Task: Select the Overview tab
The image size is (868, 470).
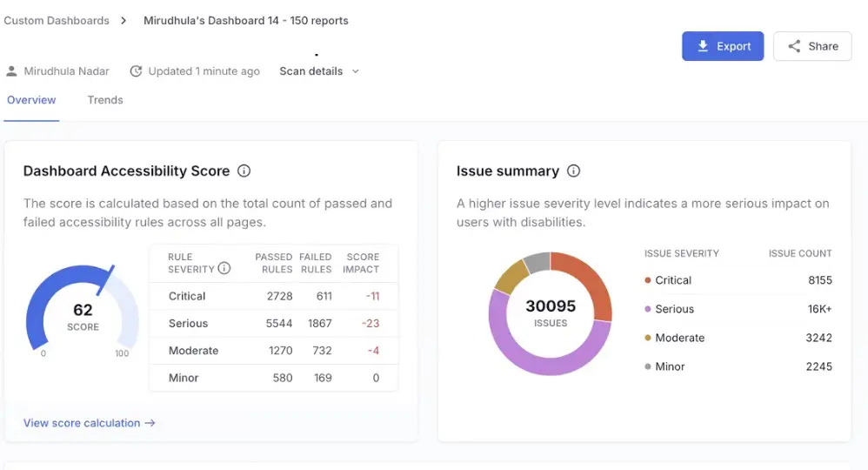Action: [31, 100]
